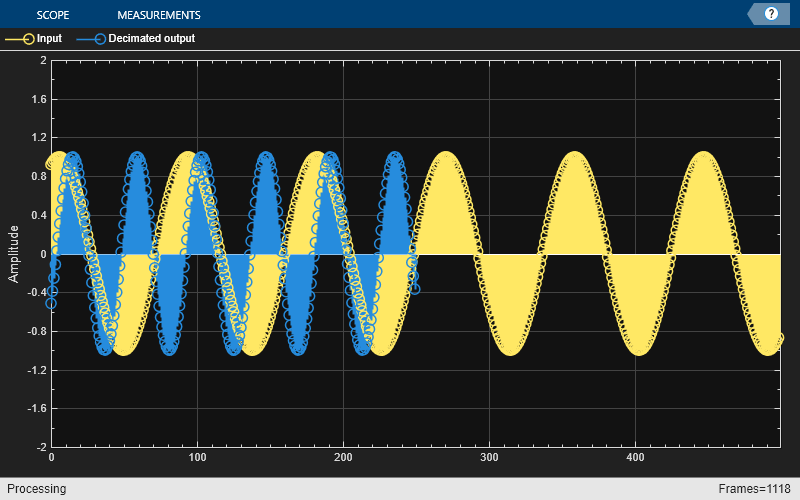Click the final yellow Input sample at right edge
The image size is (800, 500).
[778, 339]
